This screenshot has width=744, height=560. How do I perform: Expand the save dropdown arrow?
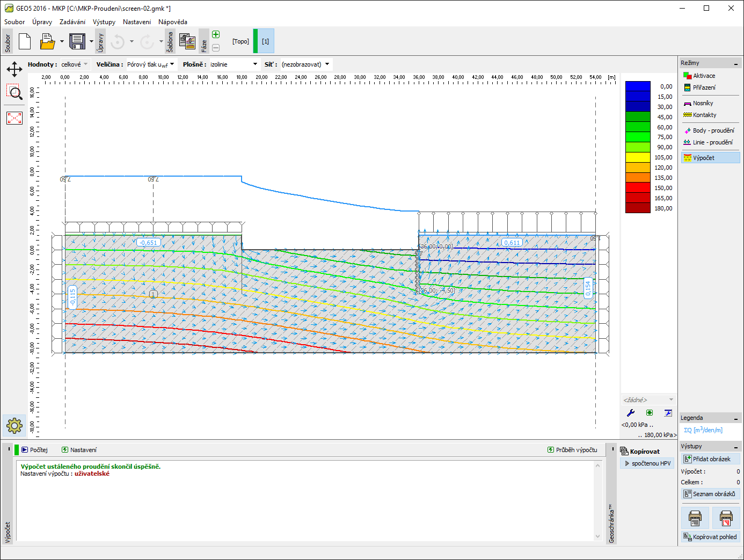[x=91, y=41]
